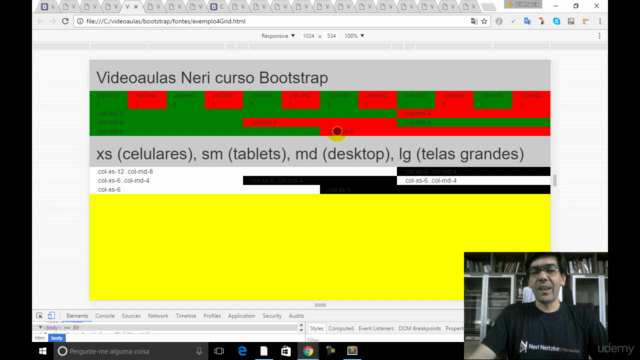Click the Cortana microphone icon
The width and height of the screenshot is (640, 360).
coord(199,351)
